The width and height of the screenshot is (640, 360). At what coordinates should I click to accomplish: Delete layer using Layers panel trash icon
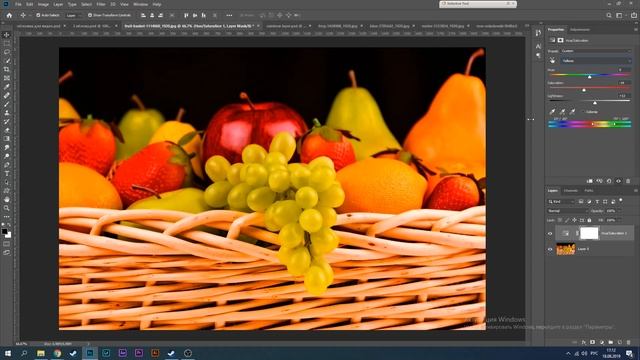629,342
